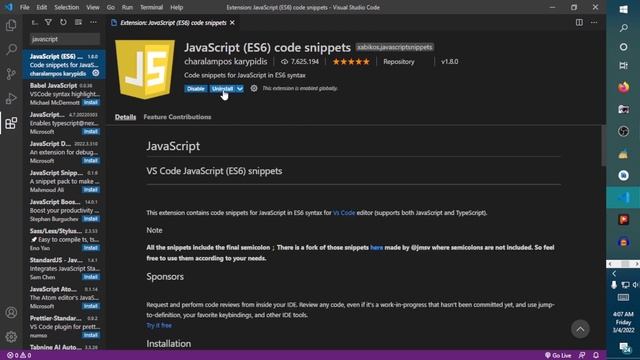Split the editor right
This screenshot has width=640, height=360.
pyautogui.click(x=579, y=22)
